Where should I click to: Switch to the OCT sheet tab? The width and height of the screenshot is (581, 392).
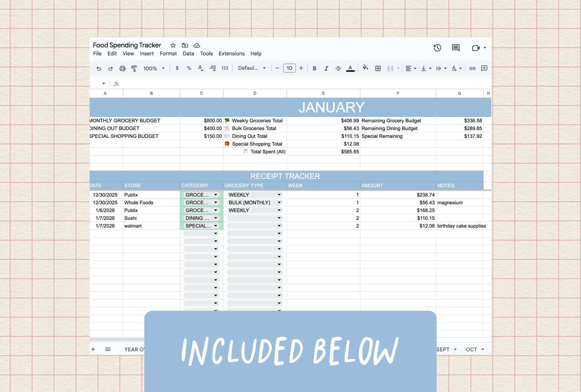pos(471,349)
